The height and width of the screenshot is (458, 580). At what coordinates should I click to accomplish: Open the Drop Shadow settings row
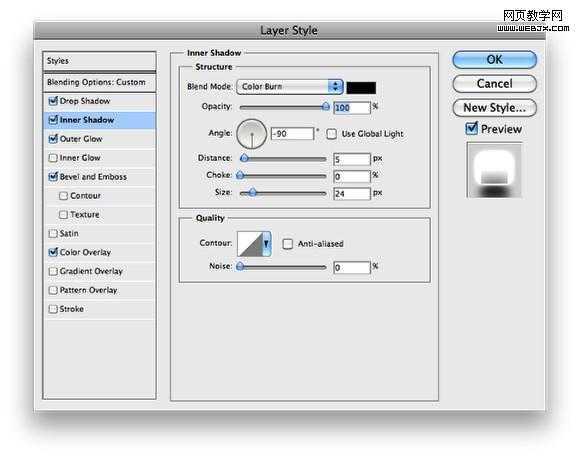coord(99,101)
